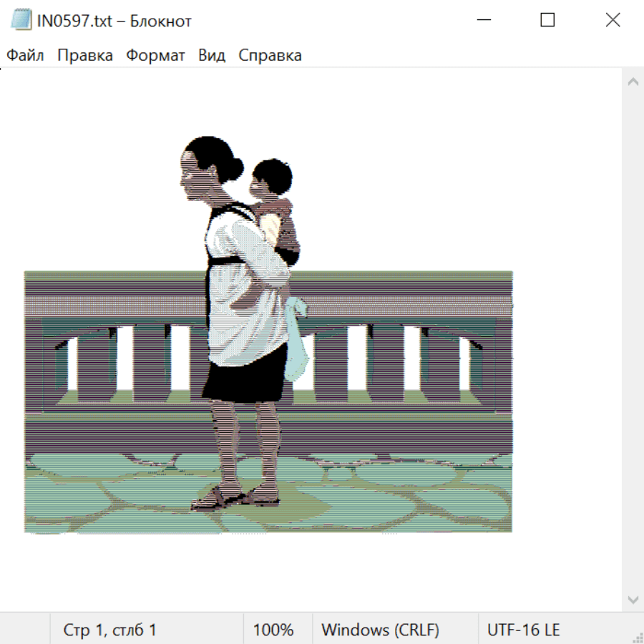Click the Windows (CRLF) line ending indicator

pos(380,630)
